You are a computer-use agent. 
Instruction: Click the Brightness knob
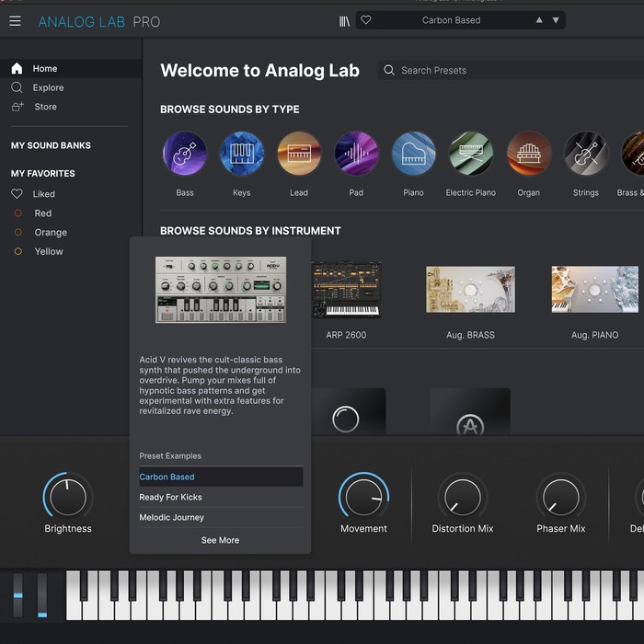click(x=68, y=497)
